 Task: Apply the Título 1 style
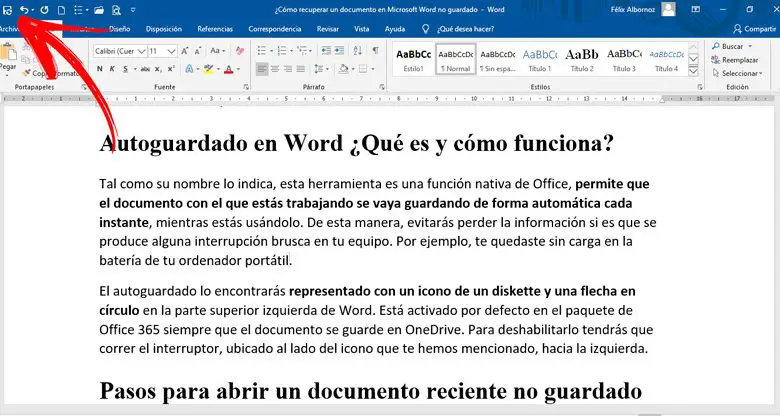(540, 60)
